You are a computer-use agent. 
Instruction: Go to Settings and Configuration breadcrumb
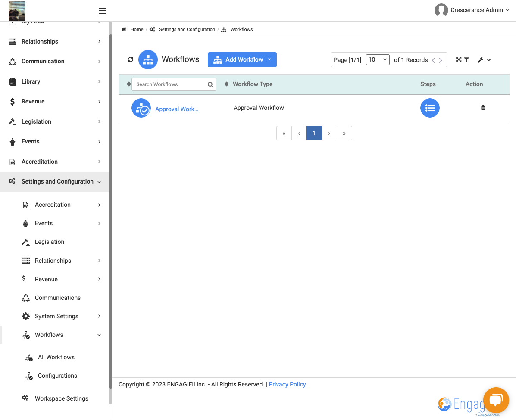[x=187, y=29]
